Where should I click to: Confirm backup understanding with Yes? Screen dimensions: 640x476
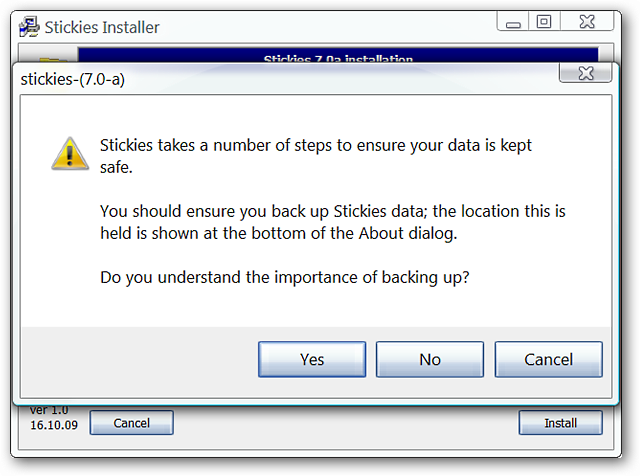(312, 359)
